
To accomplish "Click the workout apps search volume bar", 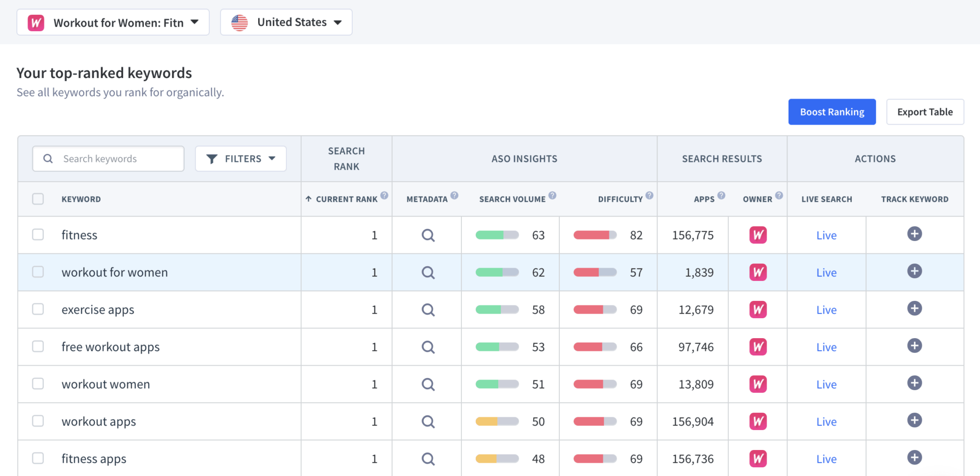I will [x=497, y=421].
